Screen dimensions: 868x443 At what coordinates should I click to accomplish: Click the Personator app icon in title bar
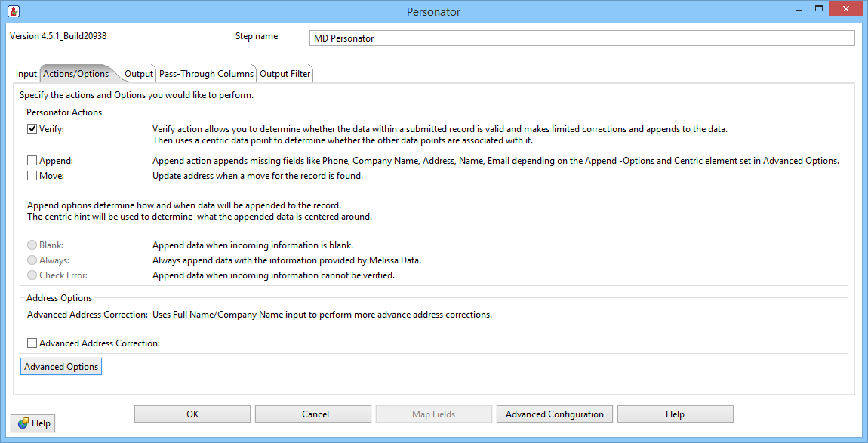pyautogui.click(x=13, y=11)
